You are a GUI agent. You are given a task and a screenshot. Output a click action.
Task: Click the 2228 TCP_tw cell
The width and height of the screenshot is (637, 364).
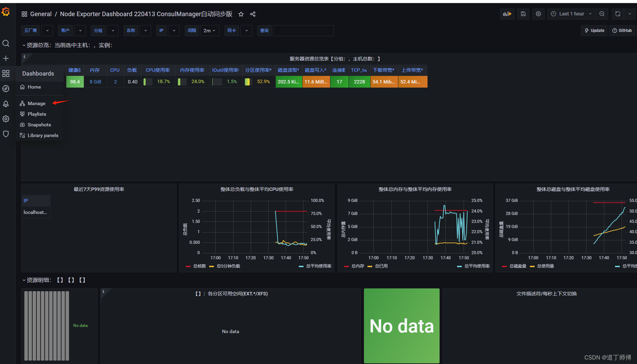point(359,82)
